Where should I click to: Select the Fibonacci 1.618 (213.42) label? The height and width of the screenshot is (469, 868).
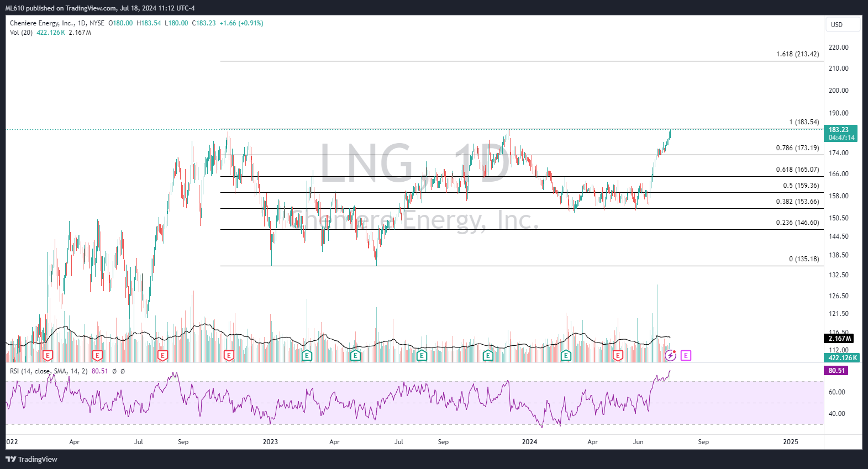pyautogui.click(x=797, y=54)
